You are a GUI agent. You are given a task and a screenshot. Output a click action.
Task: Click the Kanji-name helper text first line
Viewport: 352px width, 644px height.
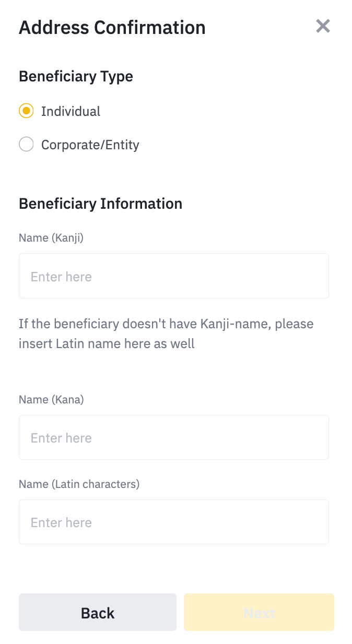166,324
